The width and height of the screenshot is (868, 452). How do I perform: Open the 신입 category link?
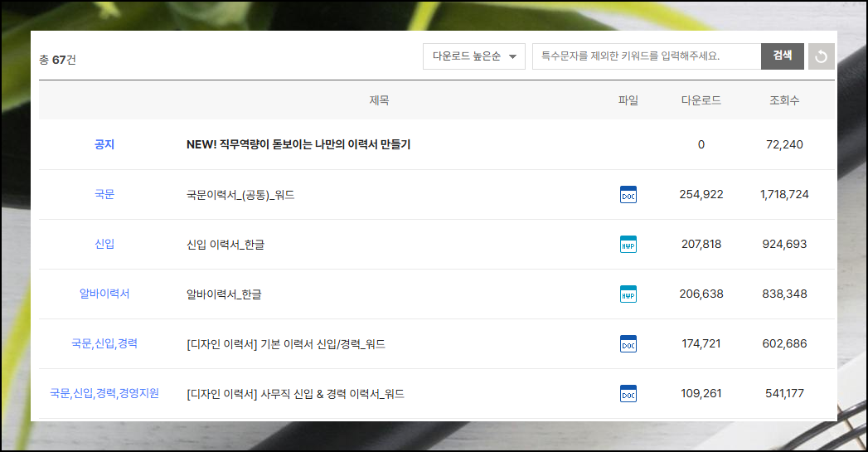(x=104, y=245)
